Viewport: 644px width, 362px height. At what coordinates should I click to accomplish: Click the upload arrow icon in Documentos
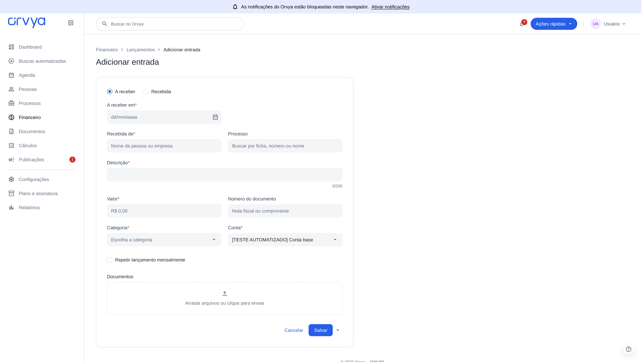225,294
